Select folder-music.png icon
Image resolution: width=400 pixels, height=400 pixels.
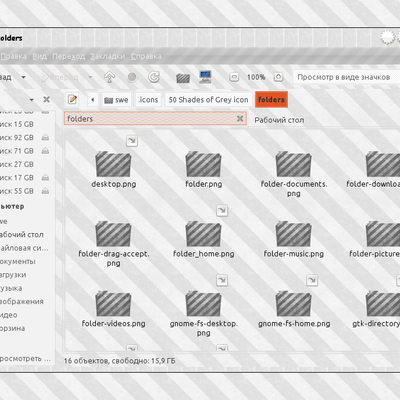point(293,234)
